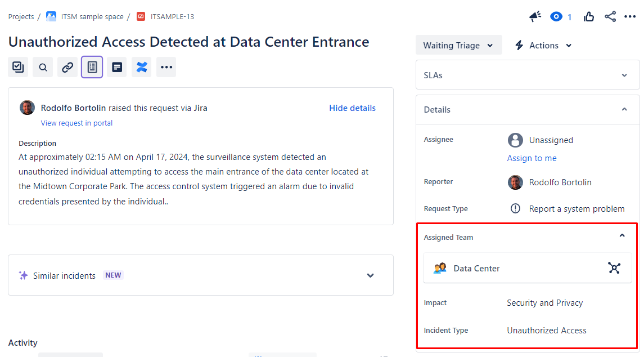Expand the Similar incidents section
Image resolution: width=644 pixels, height=357 pixels.
[x=370, y=275]
